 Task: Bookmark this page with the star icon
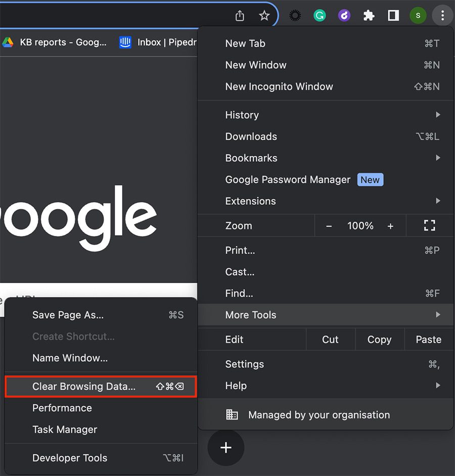(264, 16)
